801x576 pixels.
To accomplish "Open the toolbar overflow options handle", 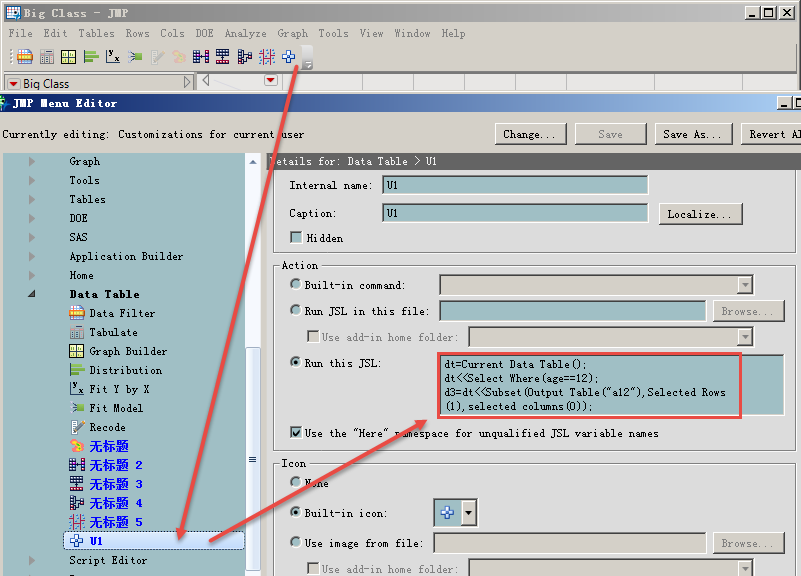I will [x=307, y=57].
